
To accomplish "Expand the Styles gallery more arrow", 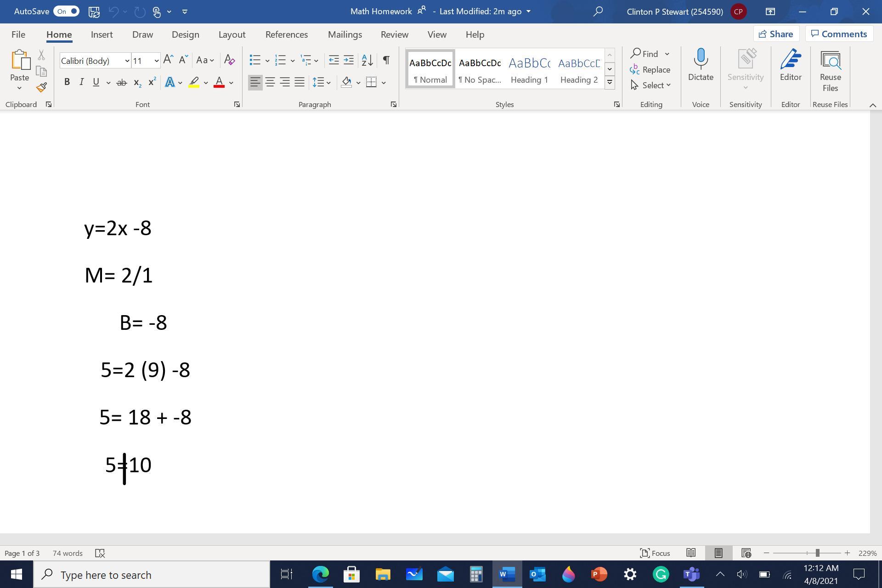I will pyautogui.click(x=610, y=83).
